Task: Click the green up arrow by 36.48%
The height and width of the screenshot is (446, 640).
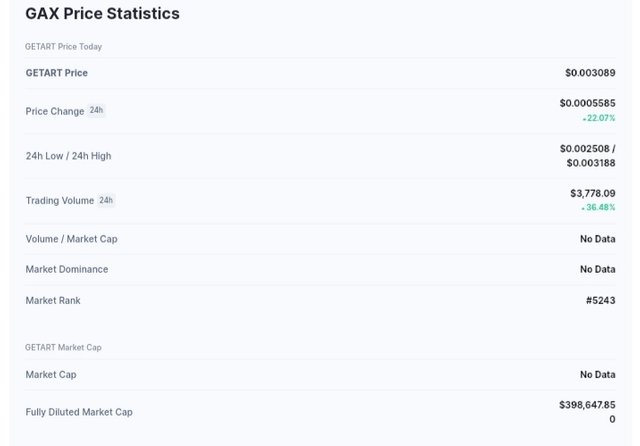Action: [583, 209]
